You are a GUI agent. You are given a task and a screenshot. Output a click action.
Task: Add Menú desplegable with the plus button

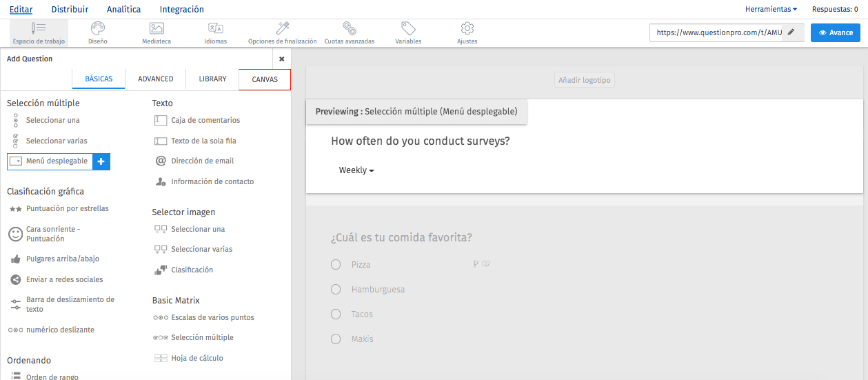(x=101, y=161)
